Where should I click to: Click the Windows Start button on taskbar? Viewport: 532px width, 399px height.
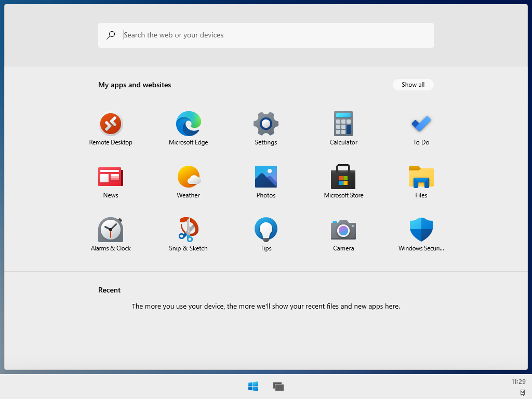tap(254, 386)
